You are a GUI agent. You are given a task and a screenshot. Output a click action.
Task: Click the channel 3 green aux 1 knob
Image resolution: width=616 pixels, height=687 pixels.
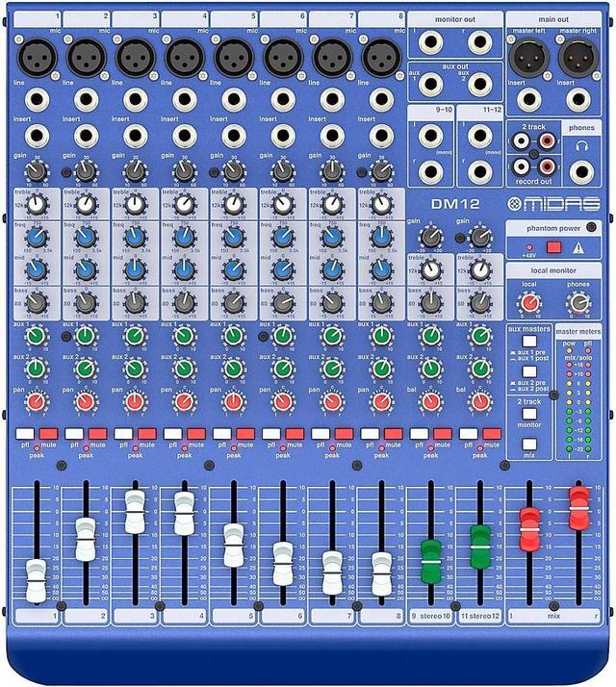click(x=135, y=337)
